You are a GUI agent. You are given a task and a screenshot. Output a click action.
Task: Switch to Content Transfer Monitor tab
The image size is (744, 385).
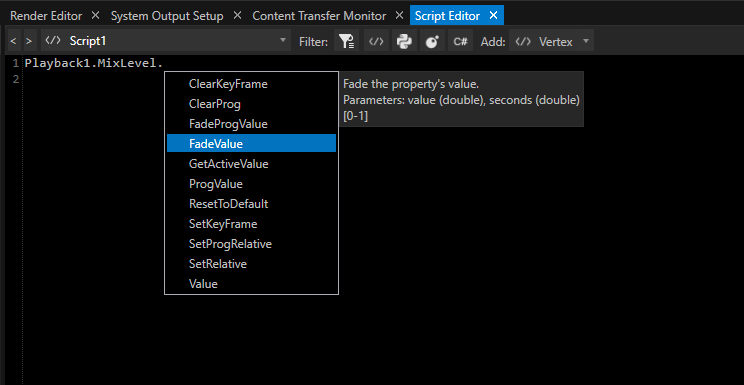[x=319, y=16]
